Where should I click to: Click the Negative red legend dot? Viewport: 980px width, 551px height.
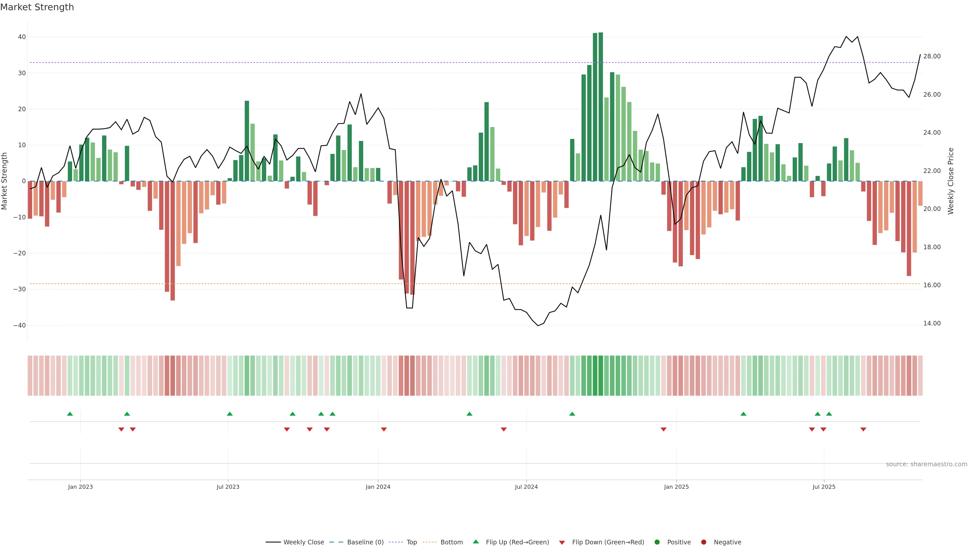click(x=703, y=542)
